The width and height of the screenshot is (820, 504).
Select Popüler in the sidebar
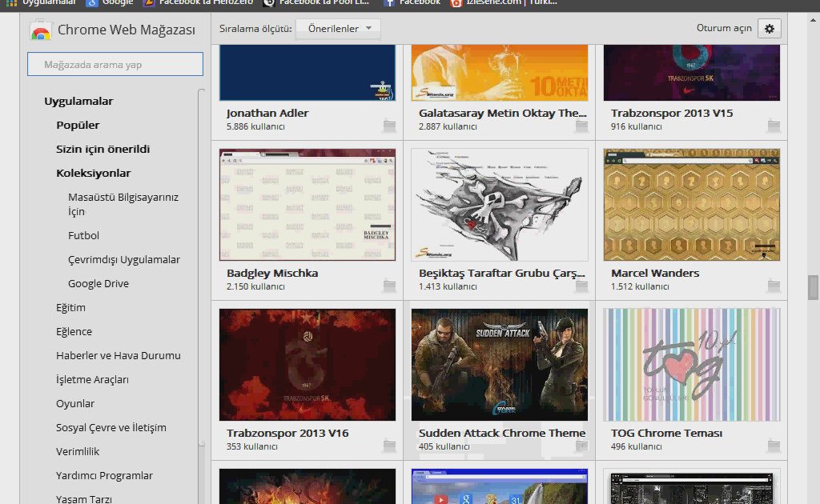[78, 126]
